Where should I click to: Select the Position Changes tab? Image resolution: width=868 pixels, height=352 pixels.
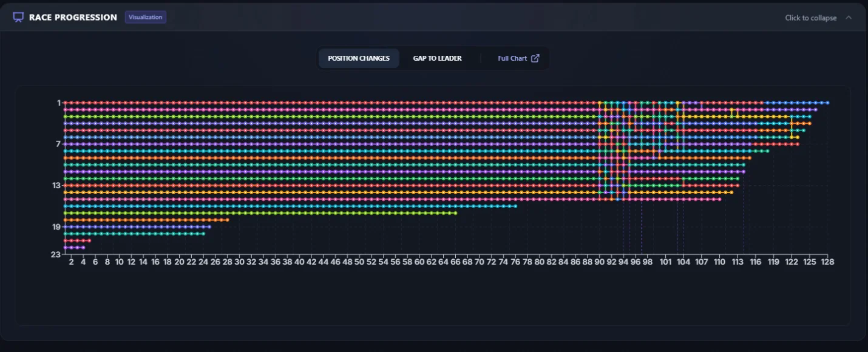click(359, 58)
